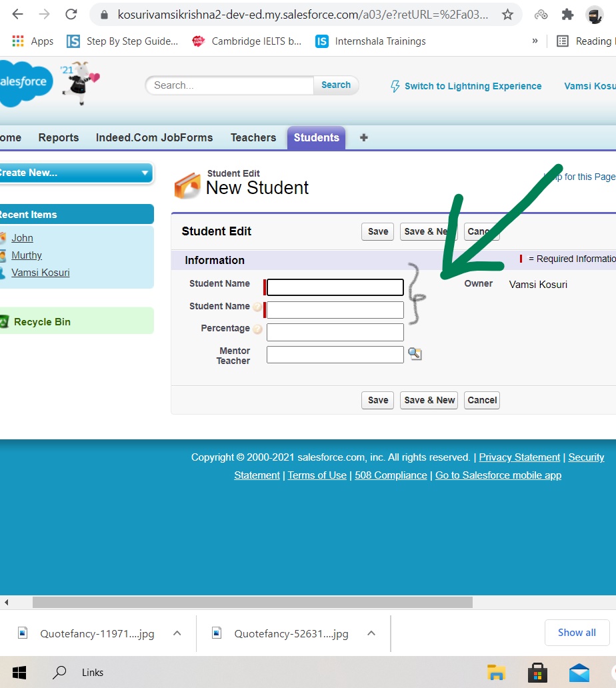Screen dimensions: 616x688
Task: Open downloaded file Quotefancy-11971 jpg
Action: (x=87, y=633)
